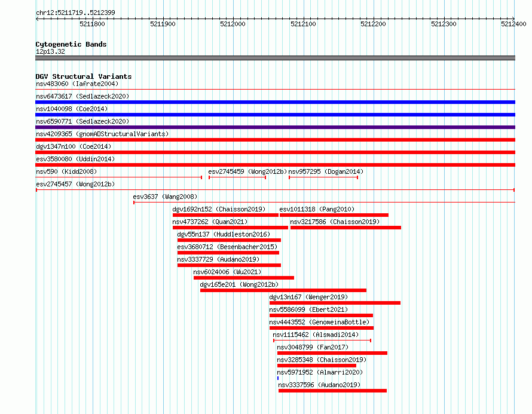
Task: Click the gray 12p13.32 cytogenetic band bar
Action: pos(275,58)
